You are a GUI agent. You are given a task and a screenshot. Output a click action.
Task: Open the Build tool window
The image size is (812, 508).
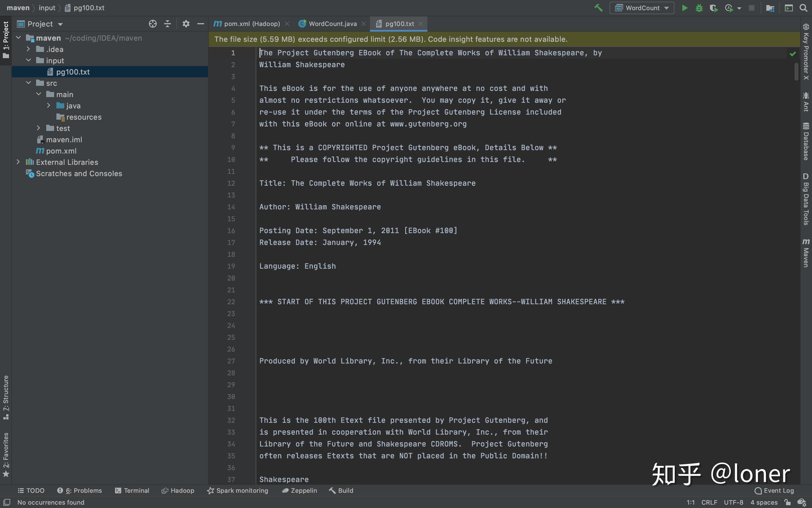pos(341,491)
